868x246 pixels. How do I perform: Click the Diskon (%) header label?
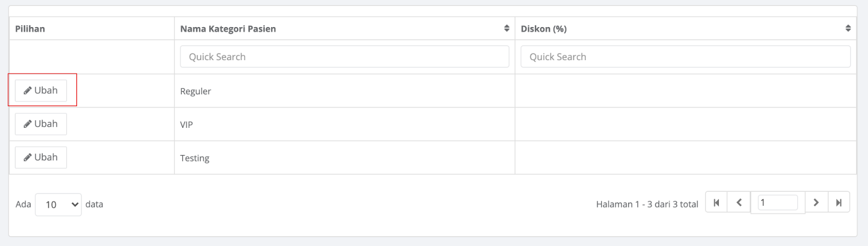(x=544, y=29)
